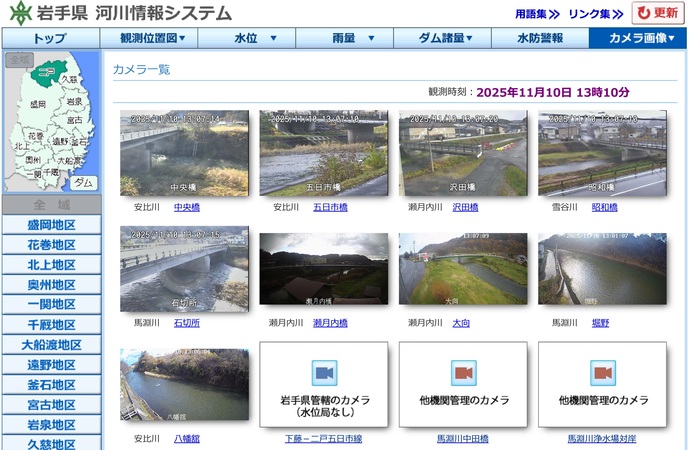Viewport: 690px width, 450px height.
Task: Expand the カメラ画像 dropdown menu
Action: [x=638, y=38]
